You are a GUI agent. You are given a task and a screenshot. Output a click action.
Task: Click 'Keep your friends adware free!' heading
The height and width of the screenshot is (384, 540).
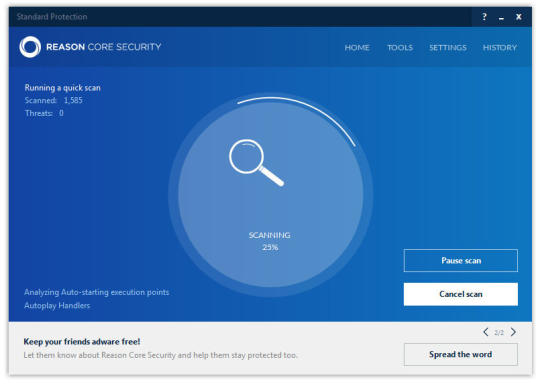click(82, 342)
